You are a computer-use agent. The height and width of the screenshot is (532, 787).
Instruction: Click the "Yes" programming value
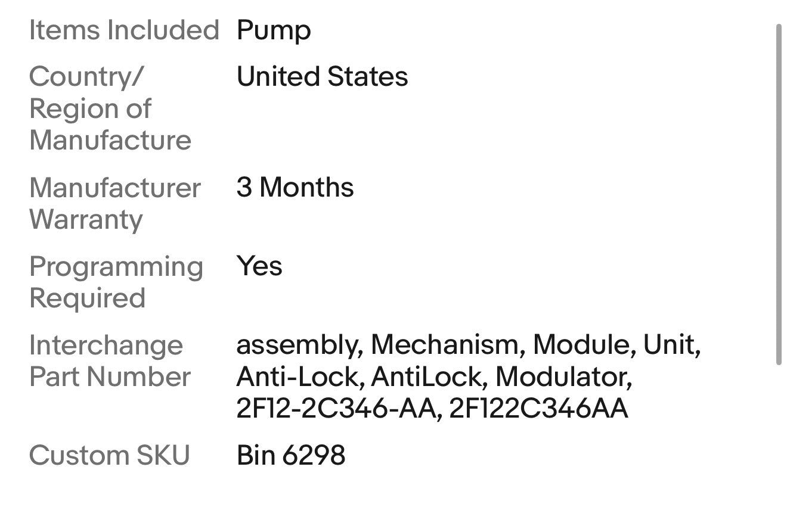click(259, 266)
